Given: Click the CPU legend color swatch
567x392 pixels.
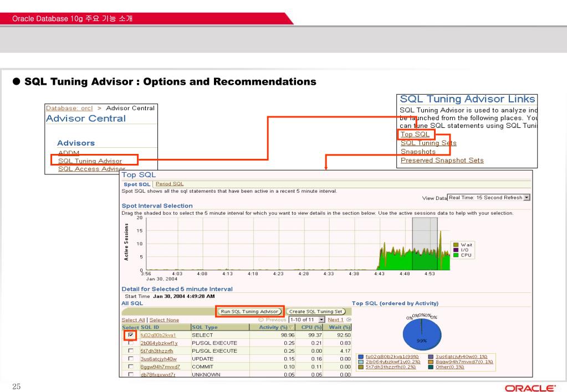Looking at the screenshot, I should click(456, 255).
